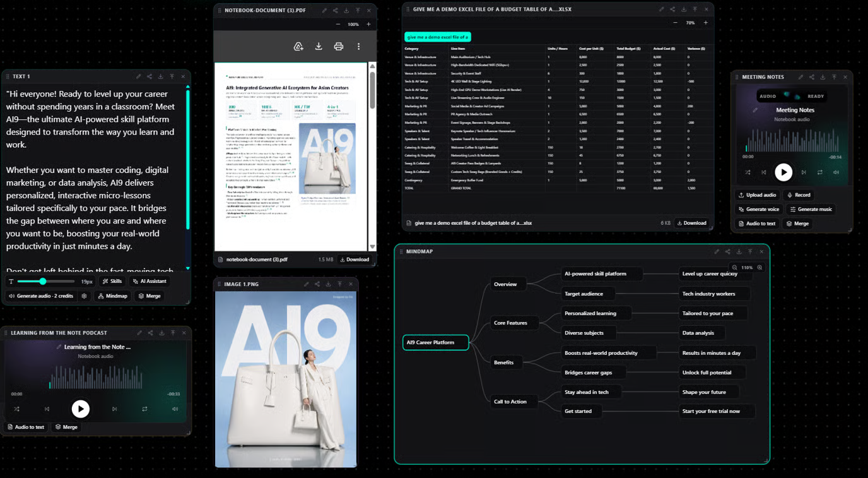Open the PDF viewer three-dot options menu
Image resolution: width=868 pixels, height=478 pixels.
click(x=359, y=46)
